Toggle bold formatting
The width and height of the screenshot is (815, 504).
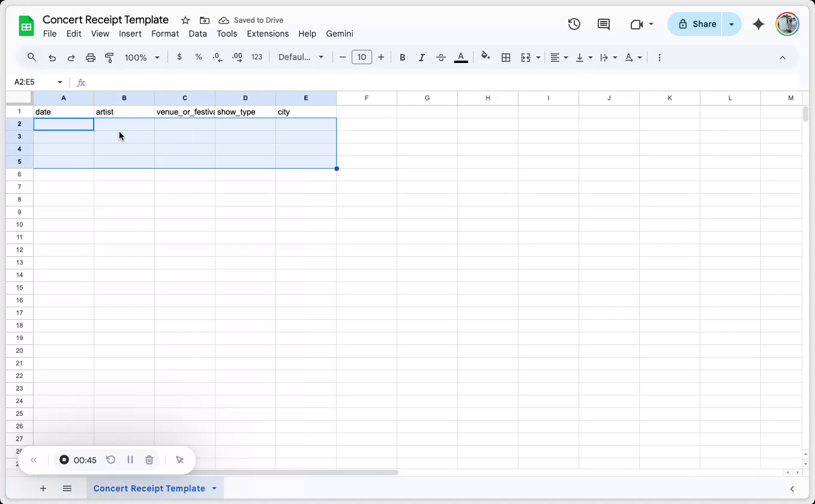[x=403, y=58]
